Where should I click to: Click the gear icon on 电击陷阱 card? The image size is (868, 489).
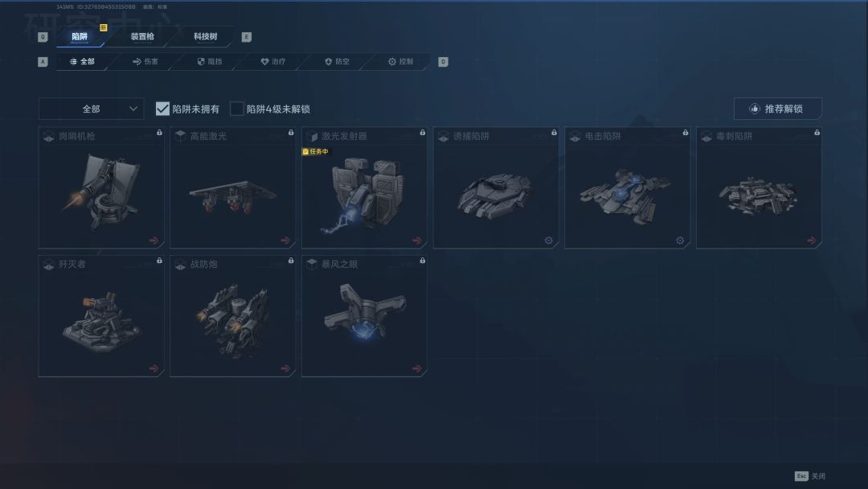pyautogui.click(x=680, y=240)
